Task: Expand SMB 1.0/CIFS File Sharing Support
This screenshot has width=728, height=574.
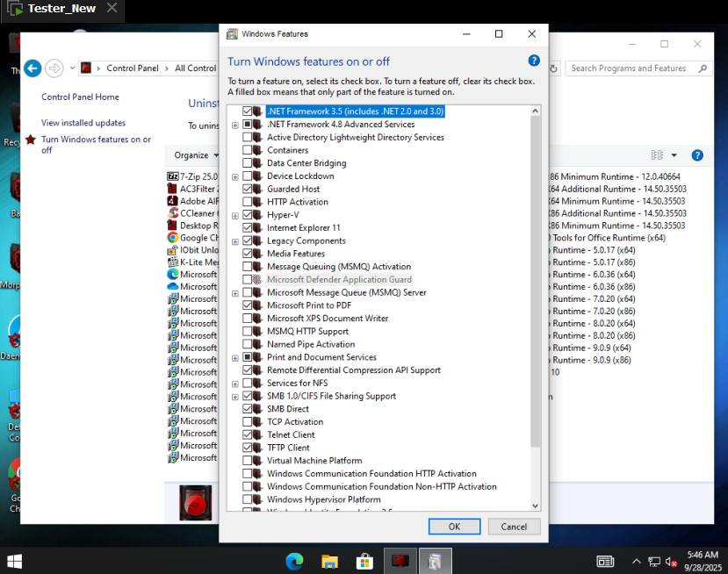Action: point(235,398)
